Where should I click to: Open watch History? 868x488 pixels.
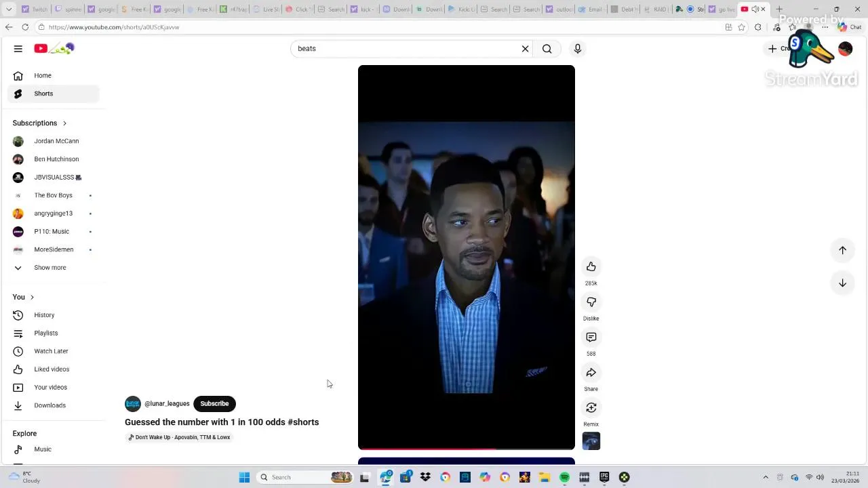[x=54, y=315]
